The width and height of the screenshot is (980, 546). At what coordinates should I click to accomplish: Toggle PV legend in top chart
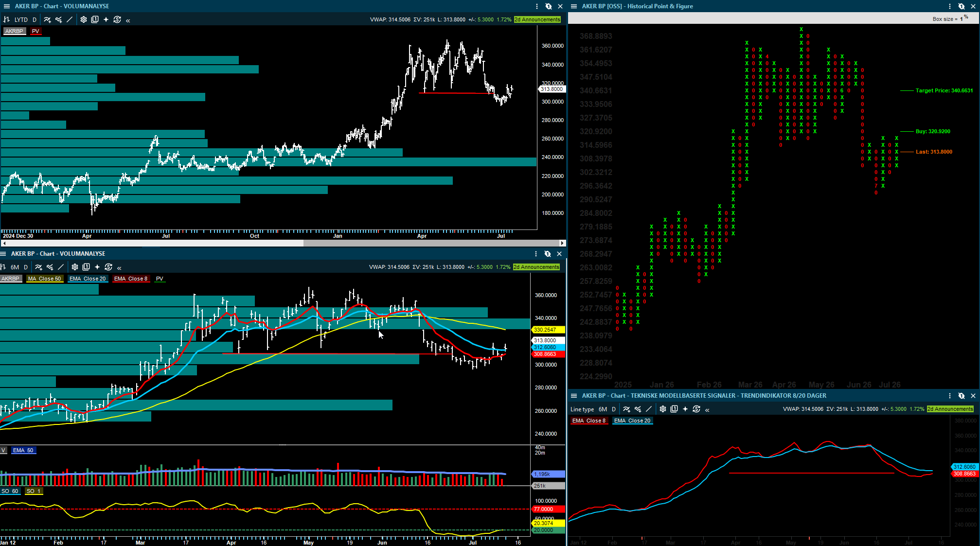[36, 31]
